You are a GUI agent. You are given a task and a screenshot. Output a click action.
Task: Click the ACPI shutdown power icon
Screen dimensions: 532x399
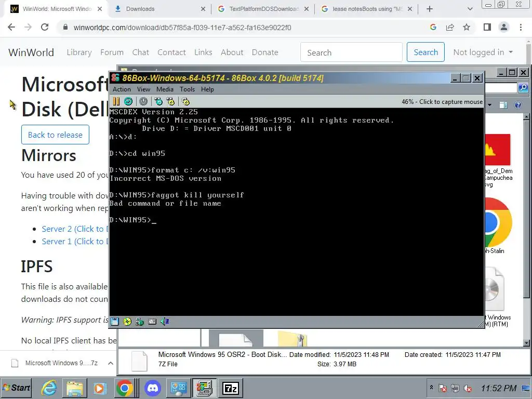tap(143, 101)
